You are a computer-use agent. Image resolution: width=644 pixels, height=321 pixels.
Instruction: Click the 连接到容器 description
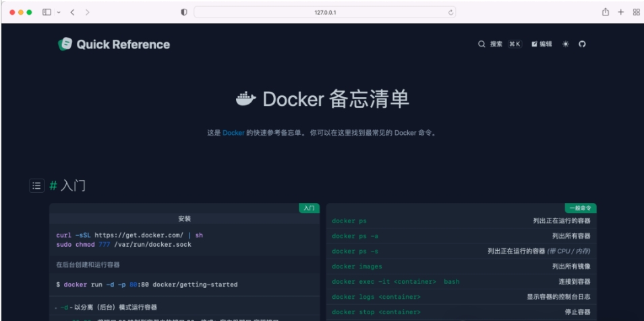pyautogui.click(x=575, y=282)
